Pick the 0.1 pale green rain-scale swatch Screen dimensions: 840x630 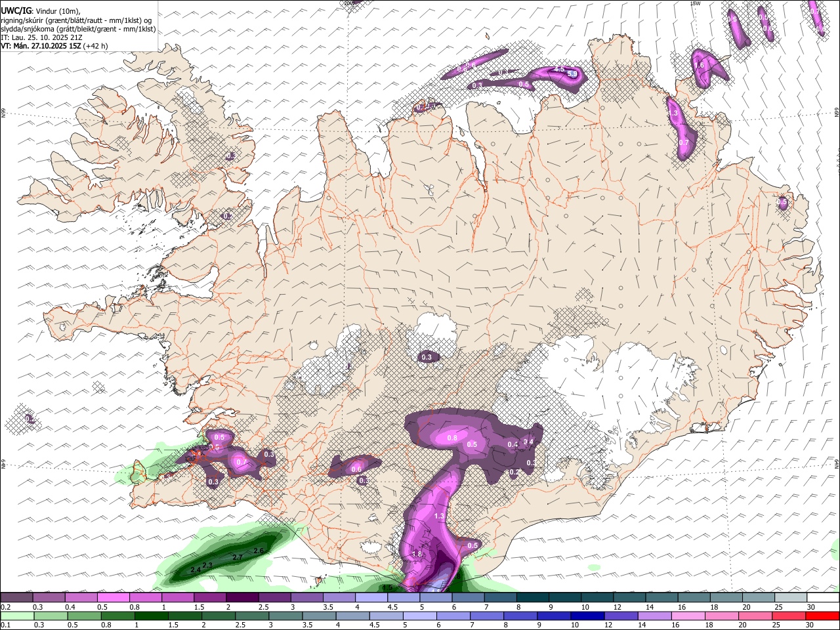point(16,616)
